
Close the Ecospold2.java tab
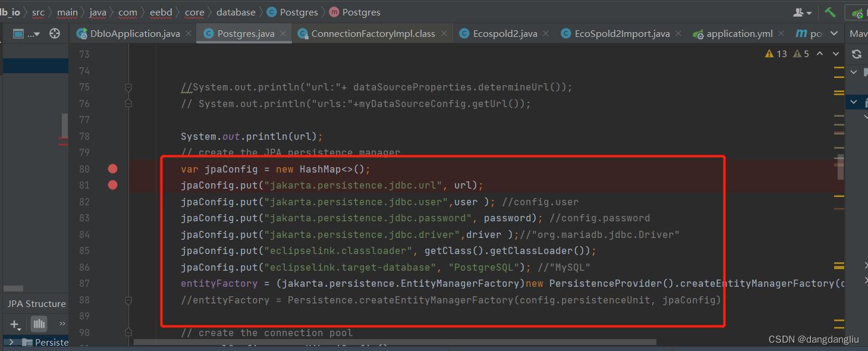coord(545,34)
